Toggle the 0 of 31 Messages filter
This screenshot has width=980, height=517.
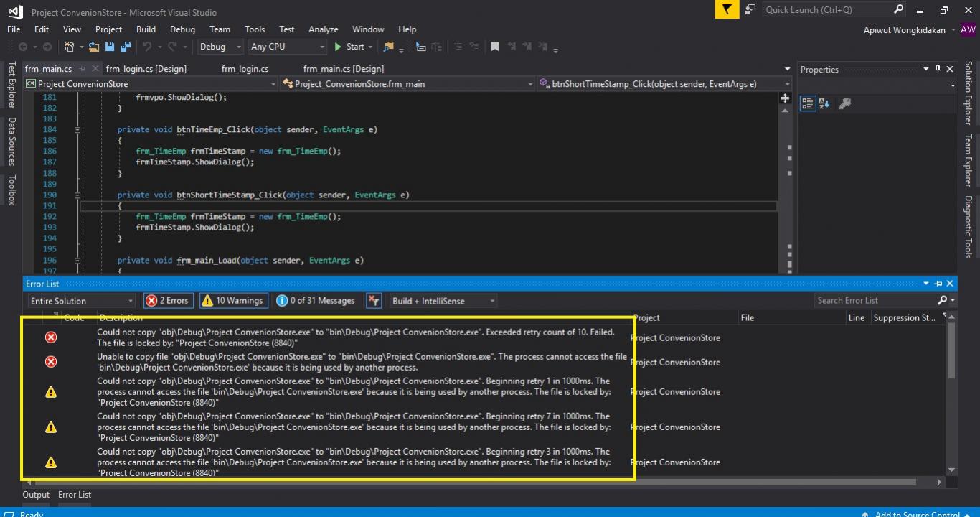316,301
